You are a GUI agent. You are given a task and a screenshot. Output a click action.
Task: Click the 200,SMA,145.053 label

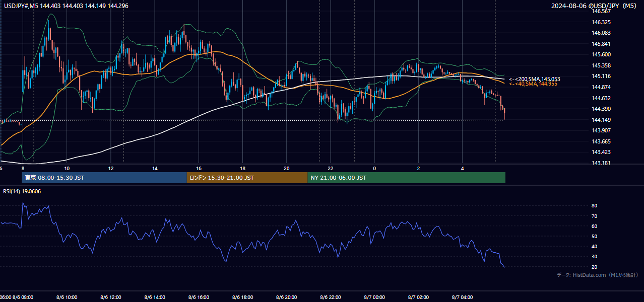(535, 79)
